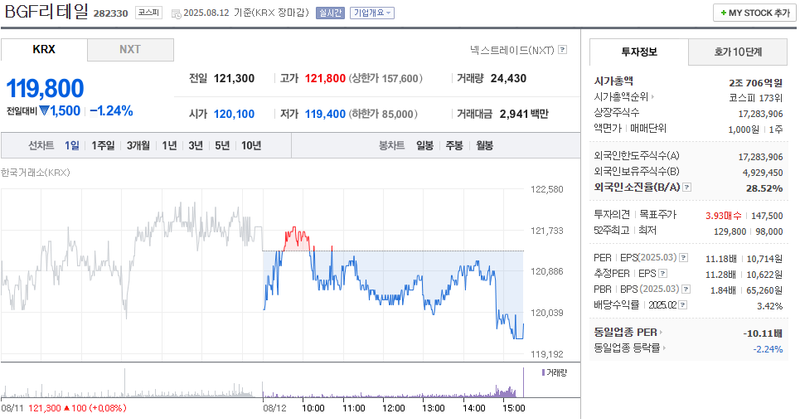Click the 고가 value 121,800
Image resolution: width=800 pixels, height=419 pixels.
click(x=325, y=79)
